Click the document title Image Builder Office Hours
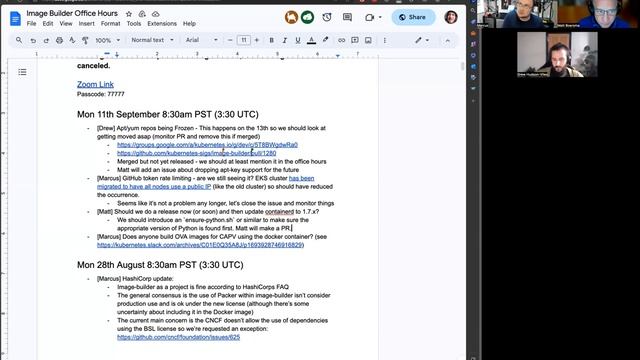The image size is (640, 360). [72, 13]
